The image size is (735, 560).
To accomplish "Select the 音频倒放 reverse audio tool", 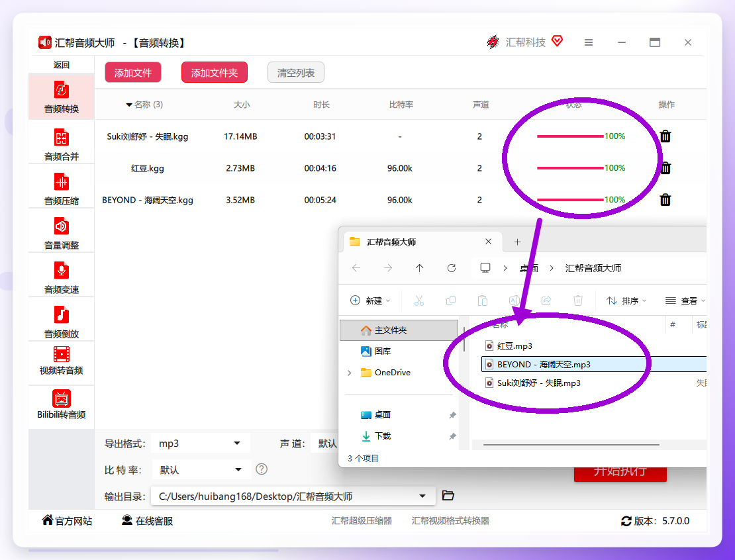I will click(x=62, y=322).
